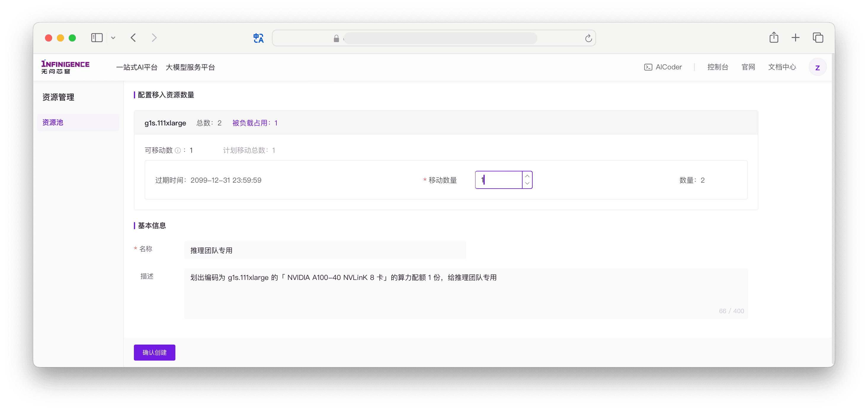Viewport: 868px width, 411px height.
Task: Go forward to the next page
Action: (154, 38)
